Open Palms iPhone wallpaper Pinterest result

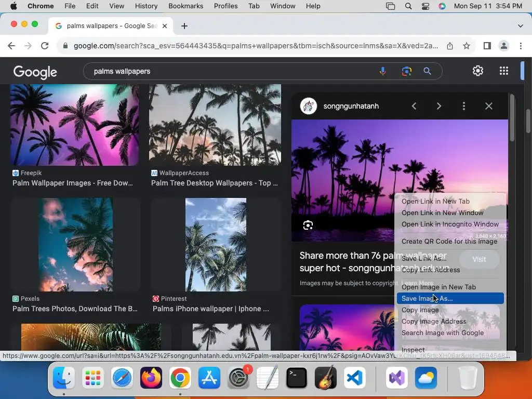[211, 309]
